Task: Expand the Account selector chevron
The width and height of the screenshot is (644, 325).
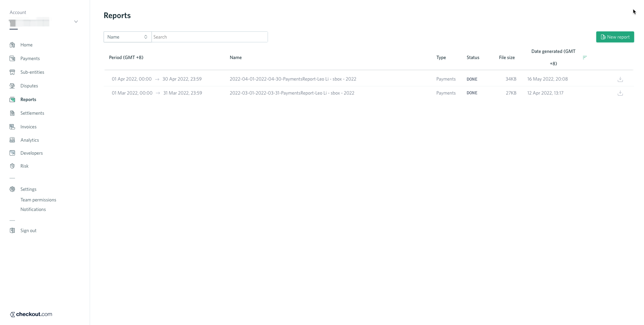Action: coord(76,22)
